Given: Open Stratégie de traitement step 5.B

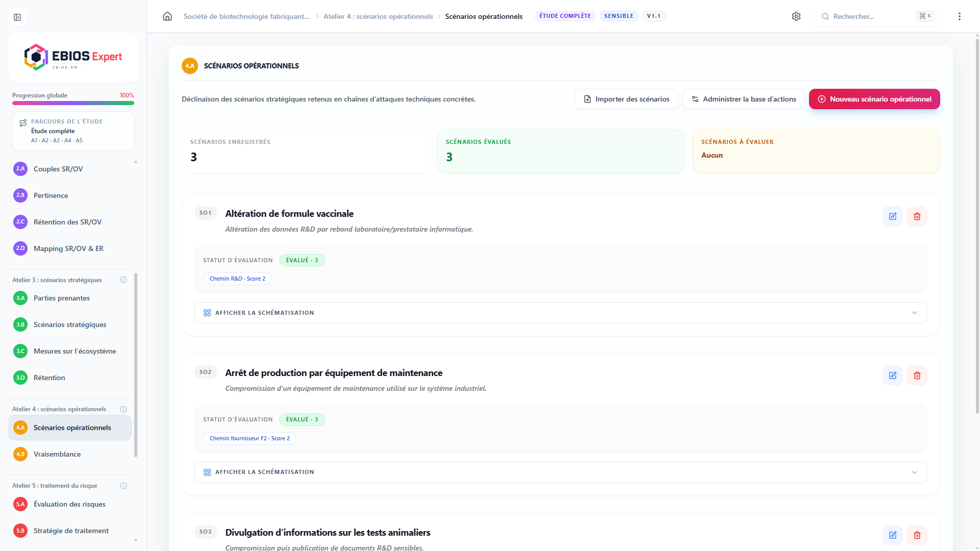Looking at the screenshot, I should [x=70, y=531].
